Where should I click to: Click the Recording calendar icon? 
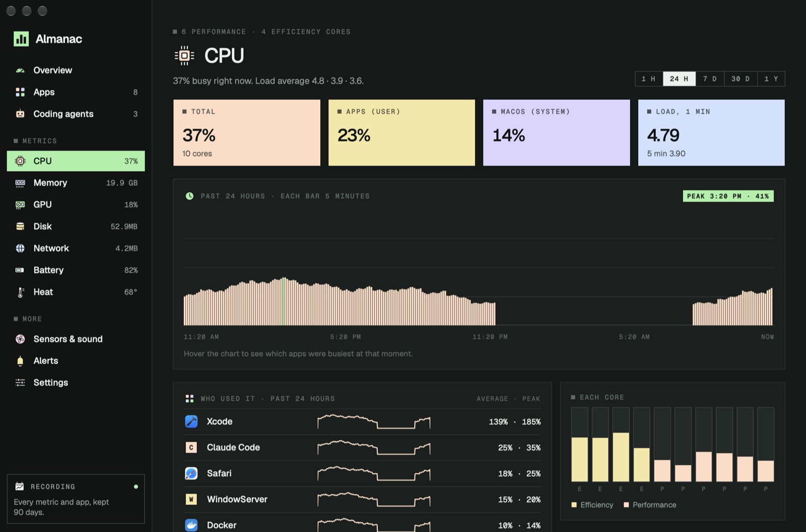(x=20, y=486)
